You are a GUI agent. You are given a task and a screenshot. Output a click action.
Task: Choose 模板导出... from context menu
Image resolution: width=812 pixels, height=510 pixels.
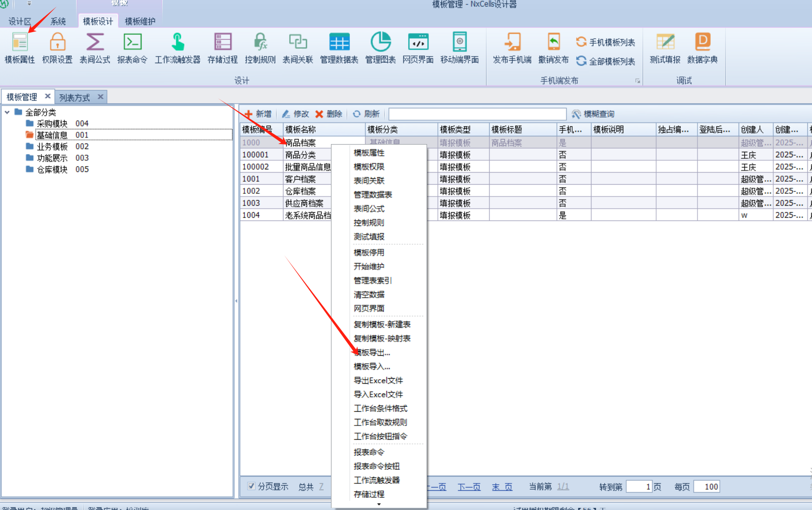click(373, 352)
